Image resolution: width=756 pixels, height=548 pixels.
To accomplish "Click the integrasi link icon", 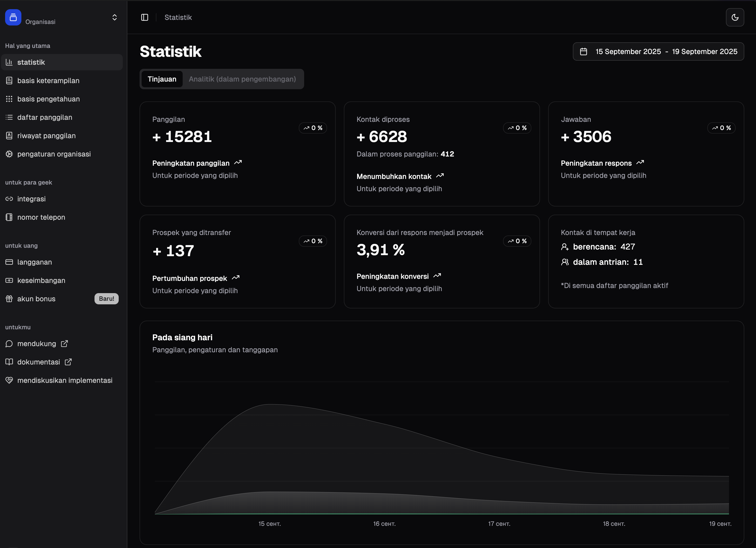I will [9, 199].
